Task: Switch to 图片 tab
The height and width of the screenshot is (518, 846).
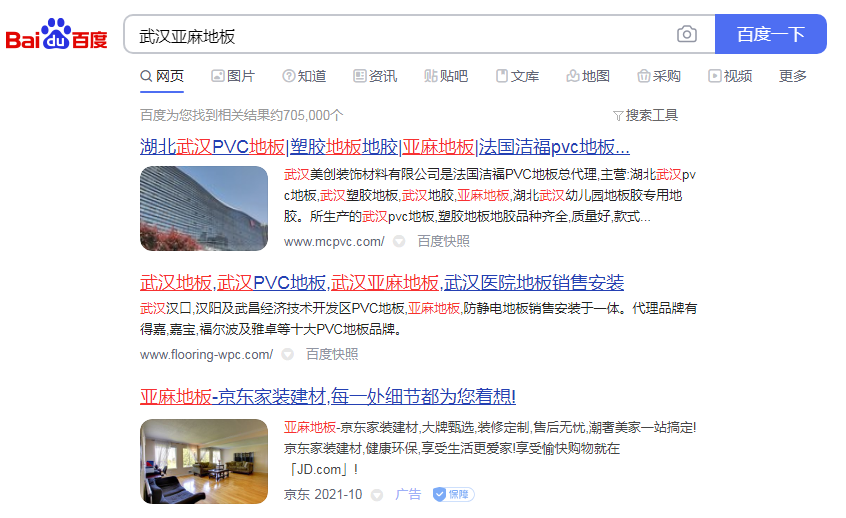Action: (233, 76)
